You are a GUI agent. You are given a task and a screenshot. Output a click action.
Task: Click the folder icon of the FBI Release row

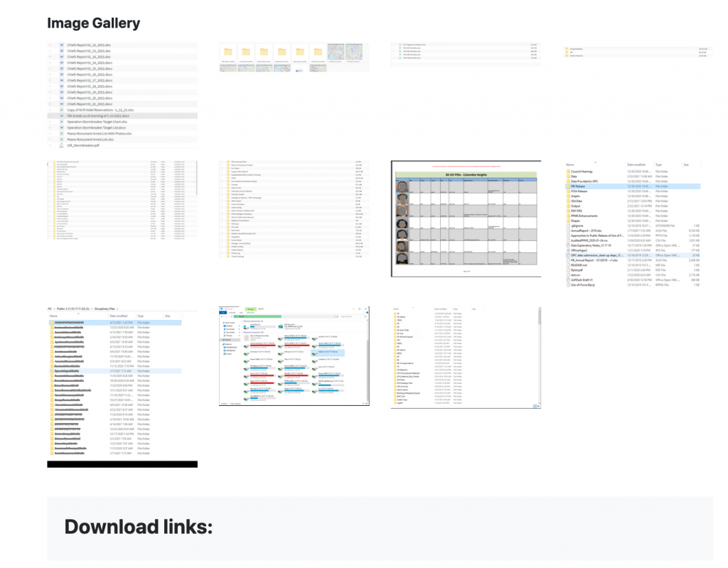[569, 186]
